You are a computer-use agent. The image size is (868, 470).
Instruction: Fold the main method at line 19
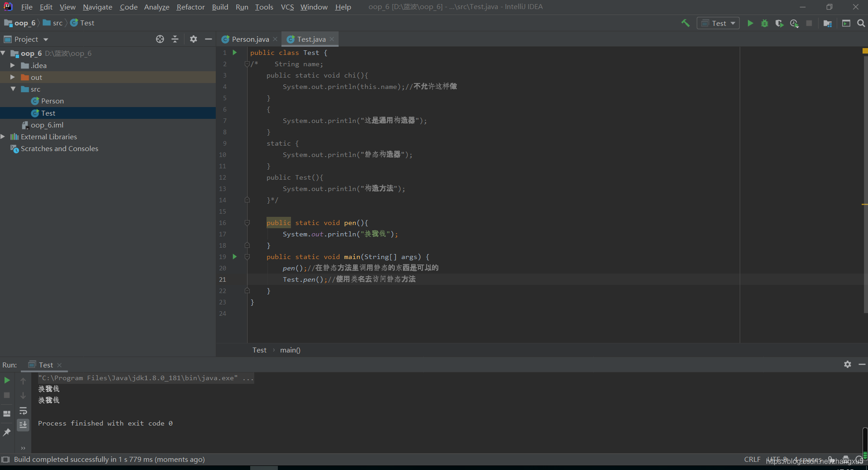pos(247,257)
